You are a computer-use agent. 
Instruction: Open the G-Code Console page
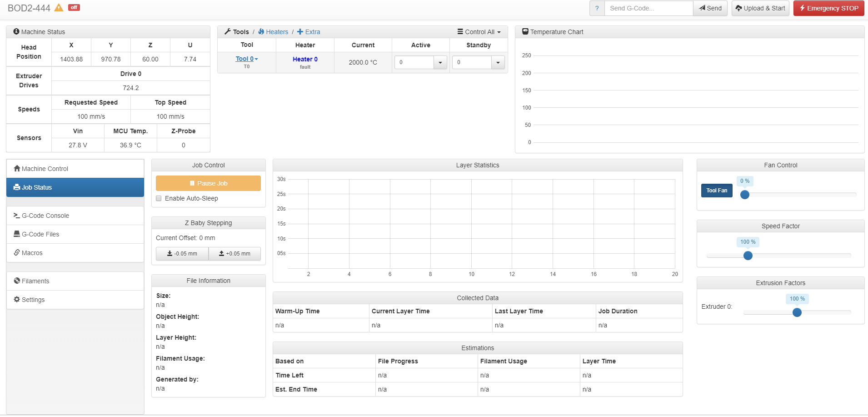click(x=75, y=216)
